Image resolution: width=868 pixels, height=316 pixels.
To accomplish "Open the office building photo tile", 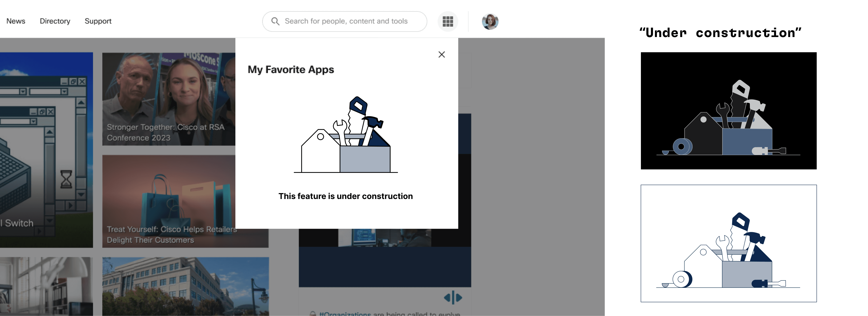I will pyautogui.click(x=186, y=286).
